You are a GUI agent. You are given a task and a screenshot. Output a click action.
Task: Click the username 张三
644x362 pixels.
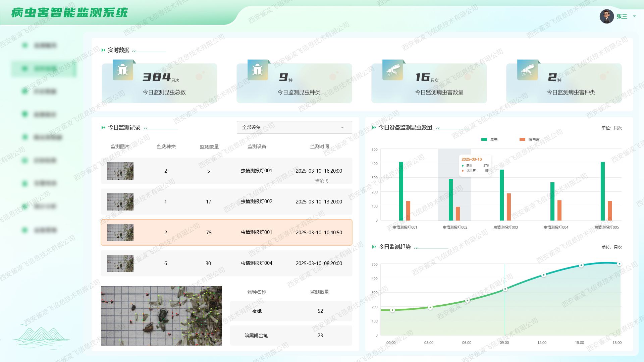tap(622, 16)
